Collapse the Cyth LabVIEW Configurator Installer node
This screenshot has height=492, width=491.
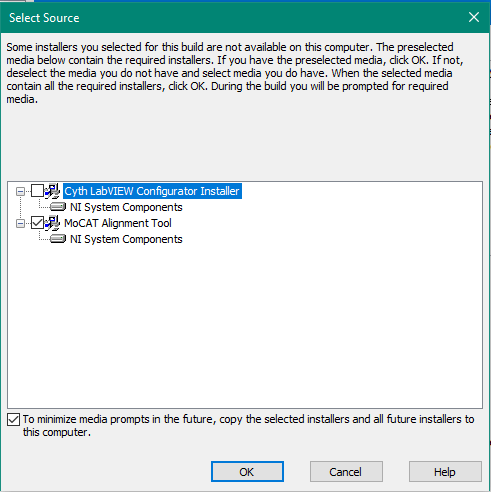[20, 191]
